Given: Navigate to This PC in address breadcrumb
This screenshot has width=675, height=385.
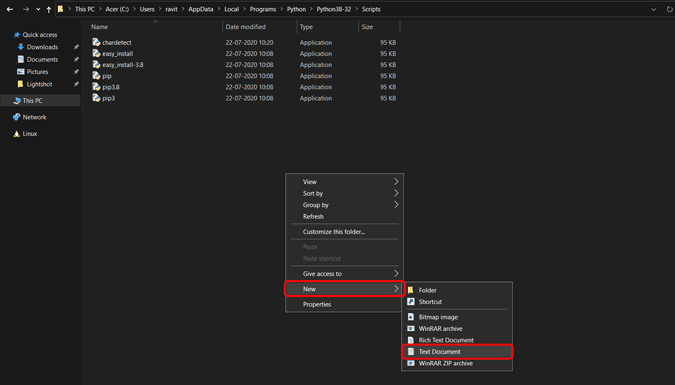Looking at the screenshot, I should [x=85, y=9].
